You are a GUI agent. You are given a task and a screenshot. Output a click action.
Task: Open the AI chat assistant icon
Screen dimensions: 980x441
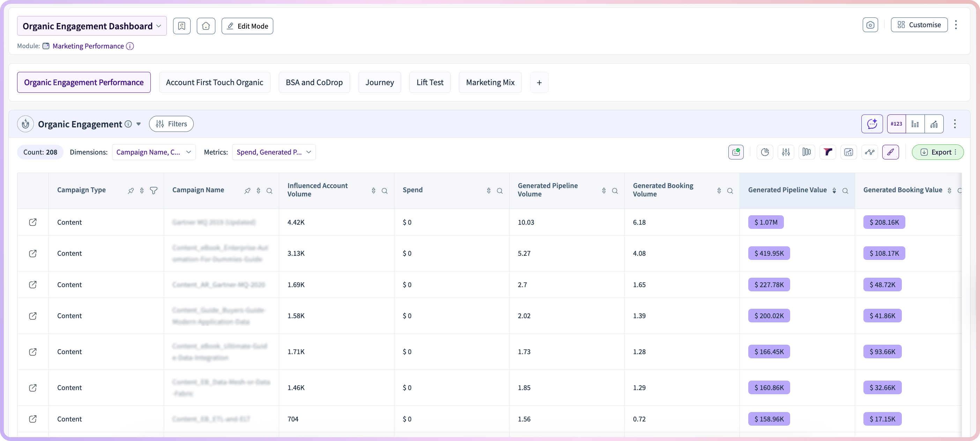click(x=871, y=124)
